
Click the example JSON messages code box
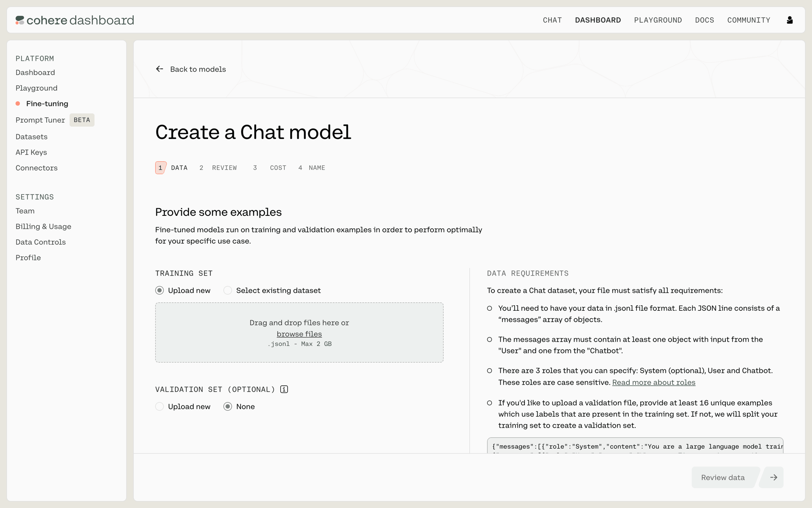click(x=635, y=446)
